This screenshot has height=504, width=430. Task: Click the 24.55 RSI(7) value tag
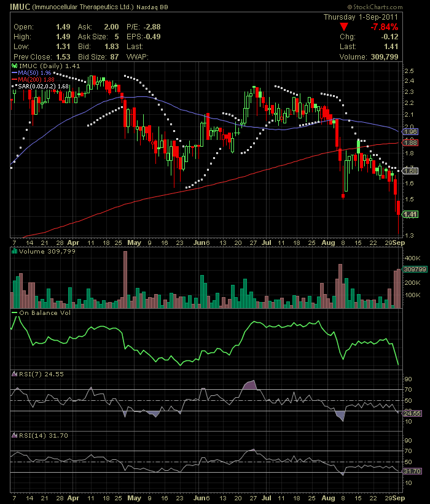pyautogui.click(x=412, y=413)
